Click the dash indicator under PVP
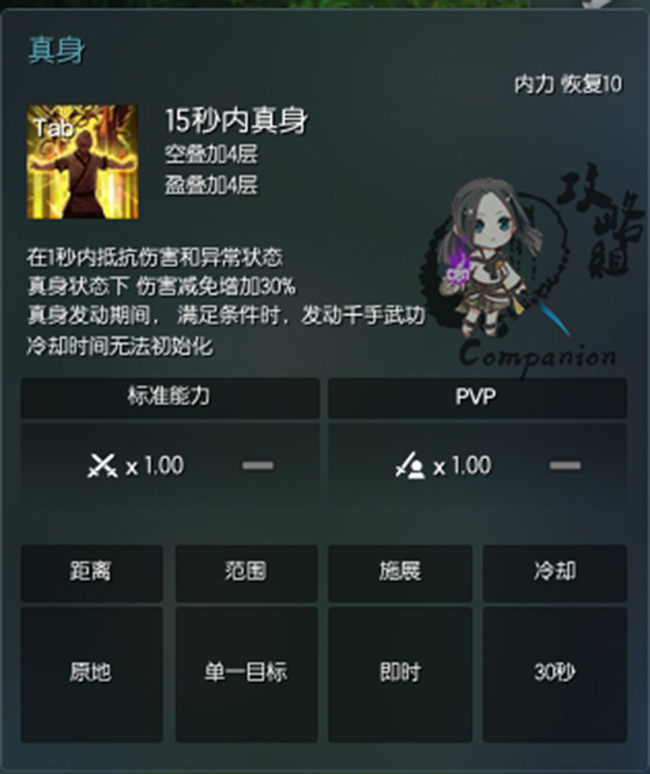650x774 pixels. tap(565, 465)
